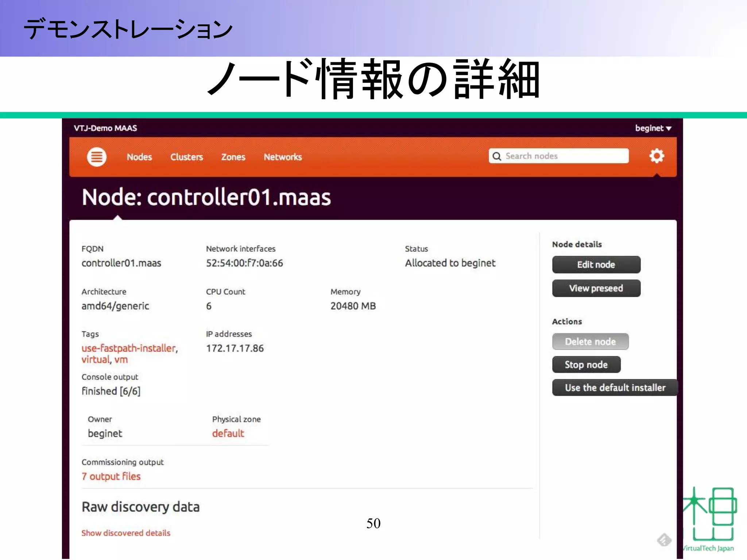Open the Networks menu item
Image resolution: width=747 pixels, height=560 pixels.
click(283, 157)
